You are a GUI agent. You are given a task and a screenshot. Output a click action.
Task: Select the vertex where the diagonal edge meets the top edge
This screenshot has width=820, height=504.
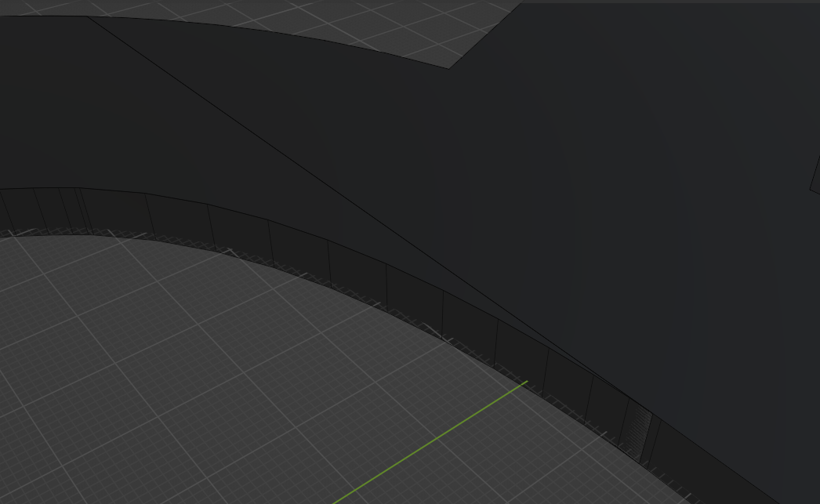point(88,16)
